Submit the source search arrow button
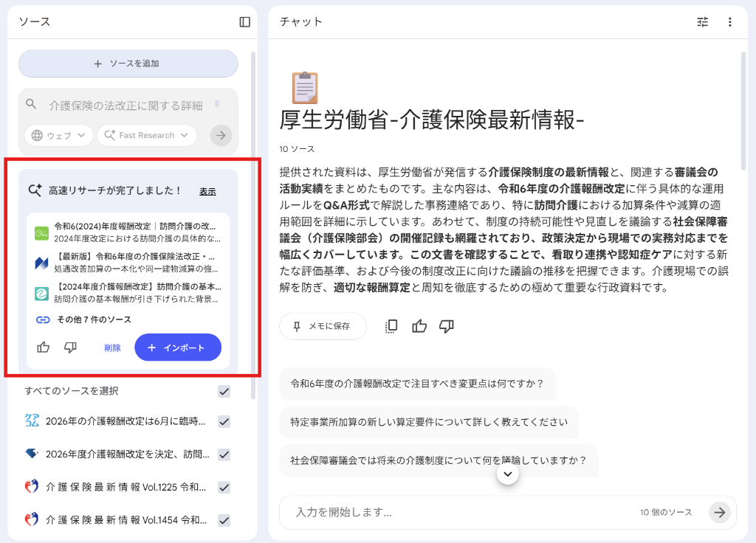 click(221, 136)
